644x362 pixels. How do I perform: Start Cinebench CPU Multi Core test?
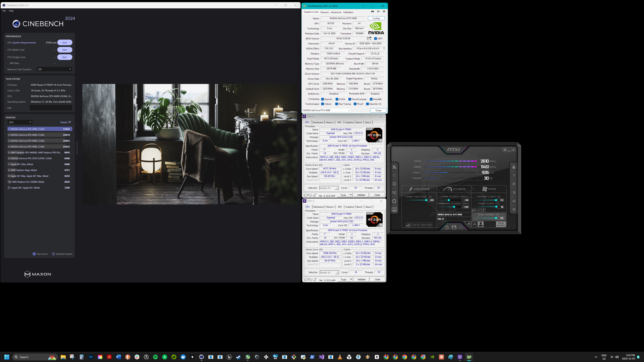(x=65, y=50)
